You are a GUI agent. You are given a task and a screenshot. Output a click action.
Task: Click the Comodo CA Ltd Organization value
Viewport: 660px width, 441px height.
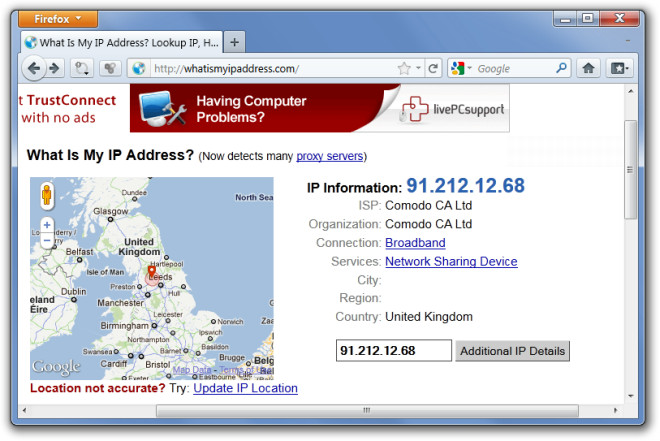[x=428, y=224]
